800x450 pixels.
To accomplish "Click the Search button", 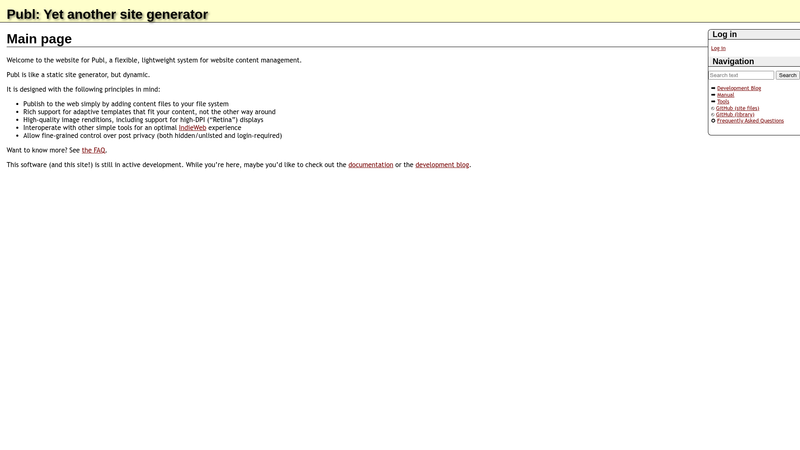I will coord(787,75).
